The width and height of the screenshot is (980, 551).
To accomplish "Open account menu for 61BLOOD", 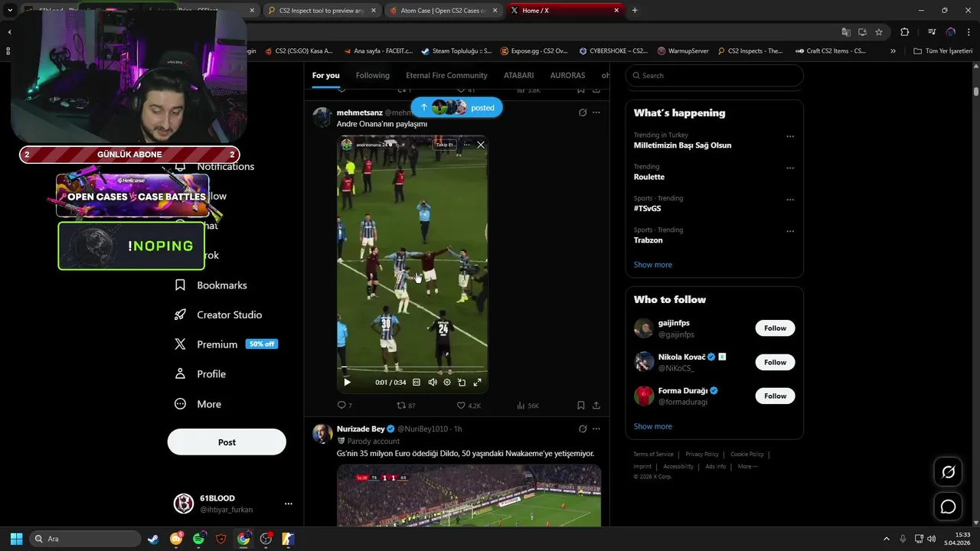I will tap(289, 504).
